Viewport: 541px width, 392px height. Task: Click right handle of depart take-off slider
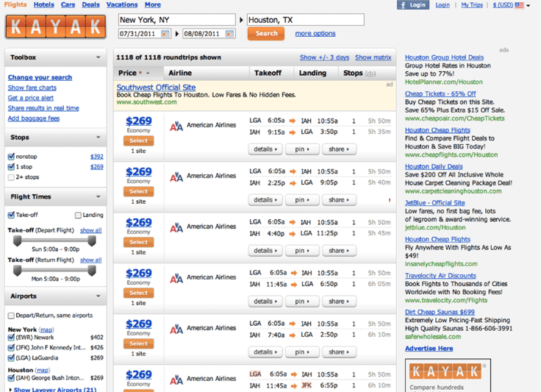click(92, 240)
